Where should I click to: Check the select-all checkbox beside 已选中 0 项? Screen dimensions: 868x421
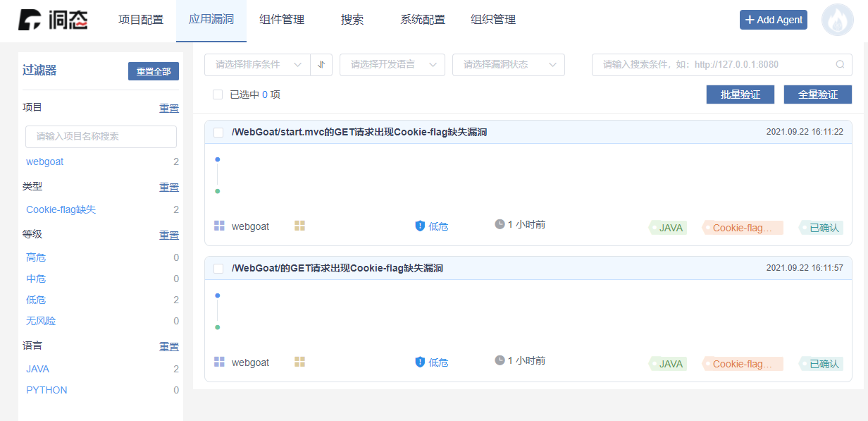(217, 94)
